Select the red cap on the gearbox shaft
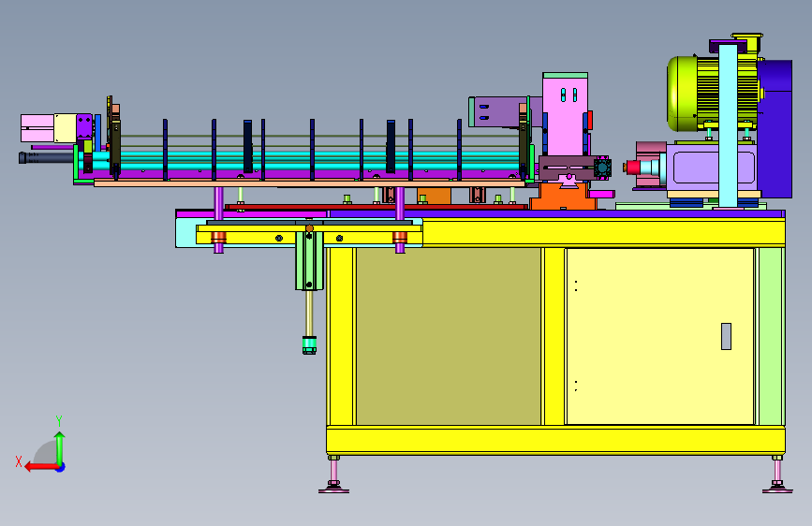This screenshot has height=526, width=812. point(632,168)
